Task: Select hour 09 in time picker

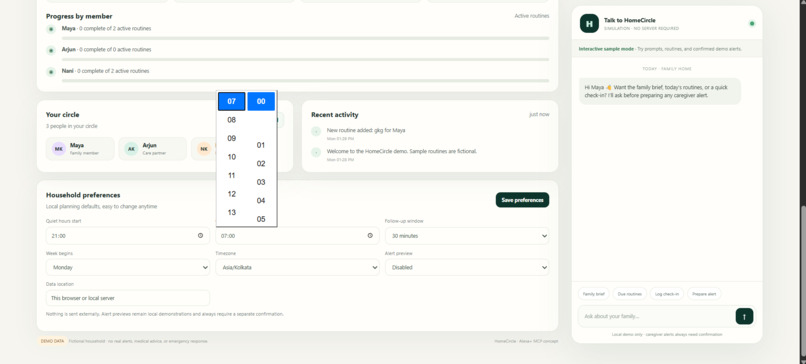Action: 231,138
